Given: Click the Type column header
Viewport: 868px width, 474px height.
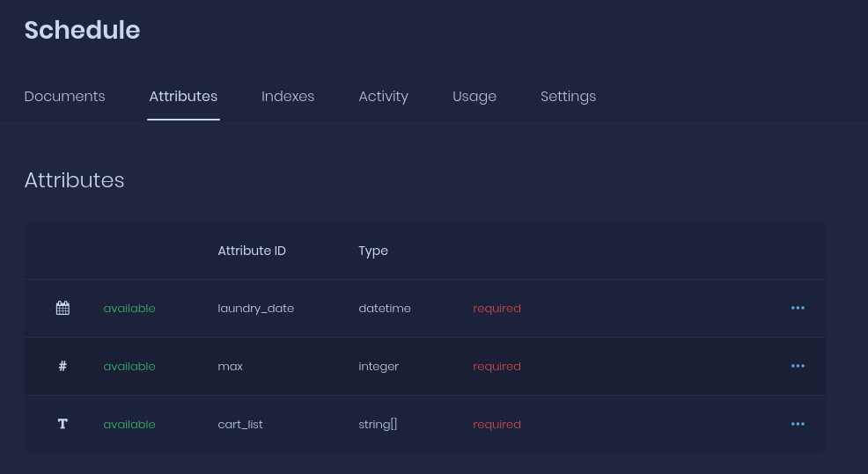Looking at the screenshot, I should (x=373, y=252).
